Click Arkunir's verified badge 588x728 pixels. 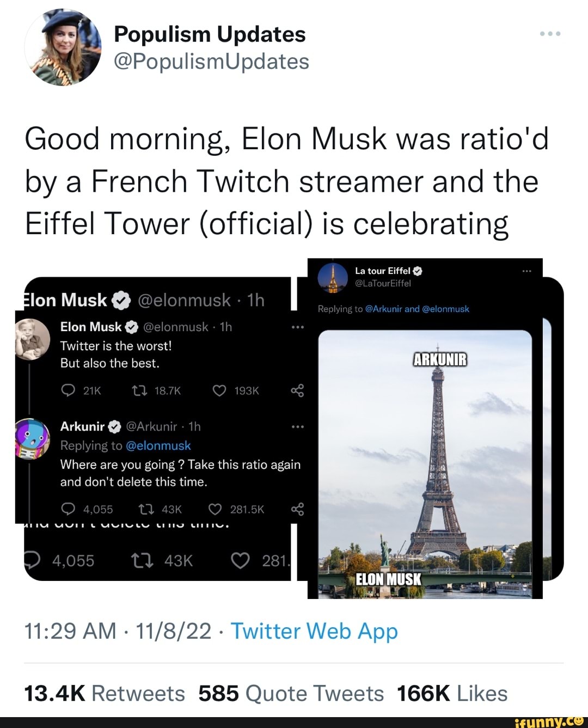(x=114, y=426)
